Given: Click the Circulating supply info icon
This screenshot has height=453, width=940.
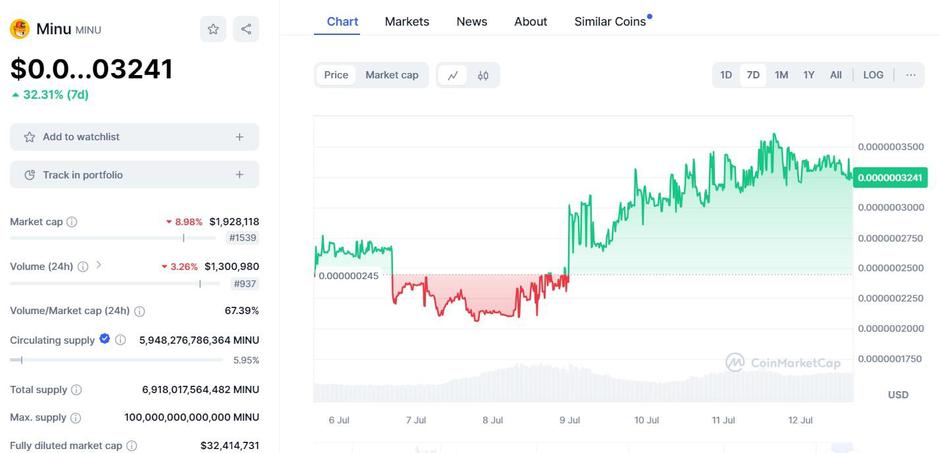Looking at the screenshot, I should (120, 340).
